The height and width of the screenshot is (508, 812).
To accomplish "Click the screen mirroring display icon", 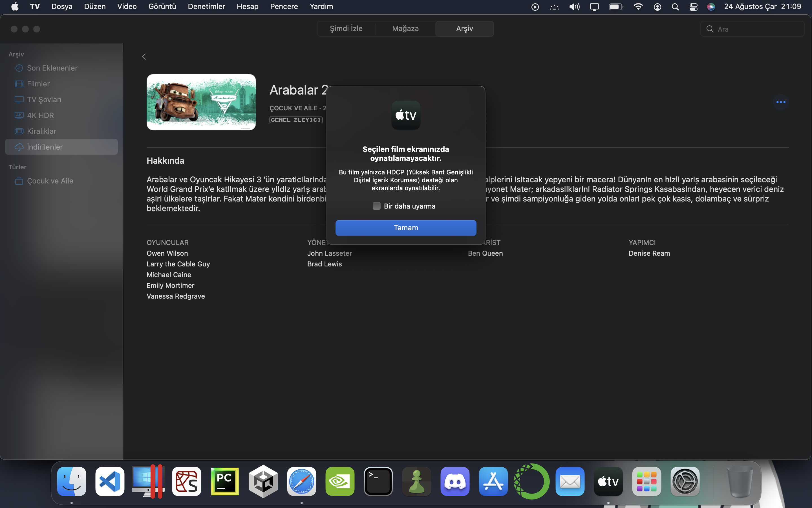I will tap(594, 7).
